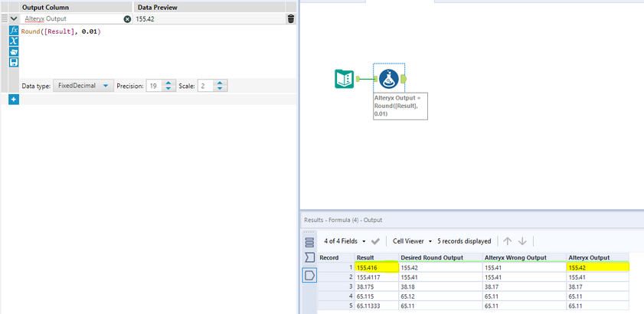Viewport: 644px width, 314px height.
Task: Select the 38.175 Result cell
Action: 377,286
